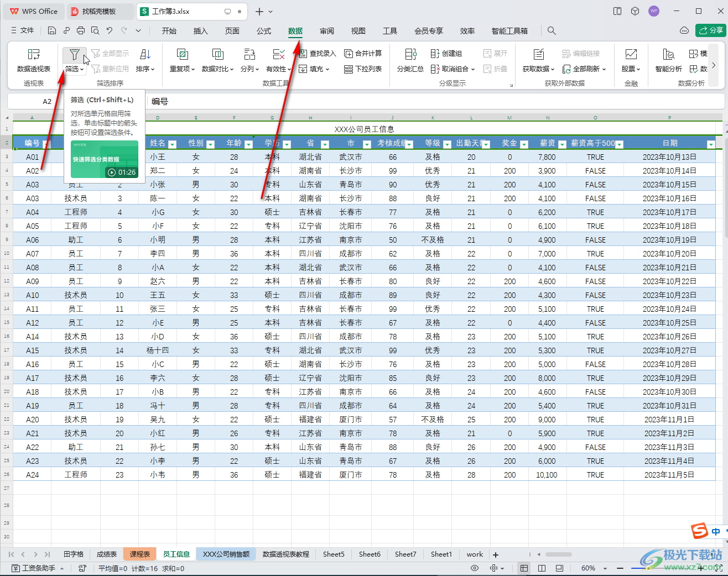Add a new sheet with plus button
Viewport: 728px width, 576px height.
point(496,554)
